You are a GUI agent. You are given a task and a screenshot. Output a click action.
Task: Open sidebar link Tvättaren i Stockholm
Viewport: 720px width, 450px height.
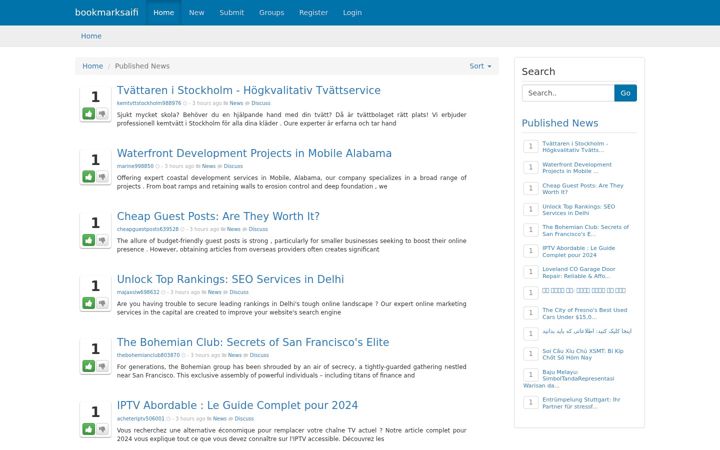574,146
